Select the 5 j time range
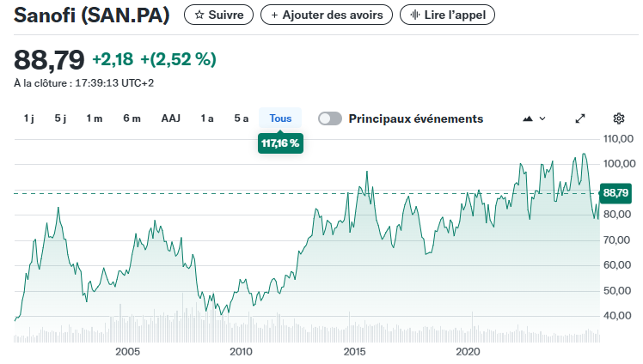Screen dimensions: 643x364 [60, 118]
